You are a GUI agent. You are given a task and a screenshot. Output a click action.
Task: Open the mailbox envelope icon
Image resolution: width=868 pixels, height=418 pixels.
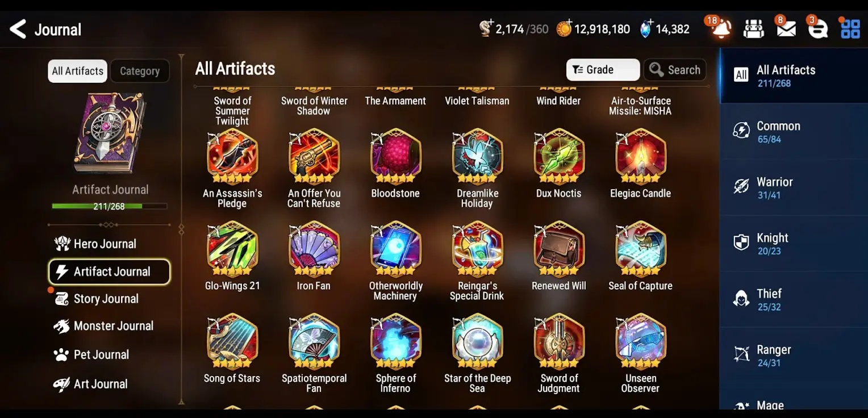pyautogui.click(x=786, y=28)
